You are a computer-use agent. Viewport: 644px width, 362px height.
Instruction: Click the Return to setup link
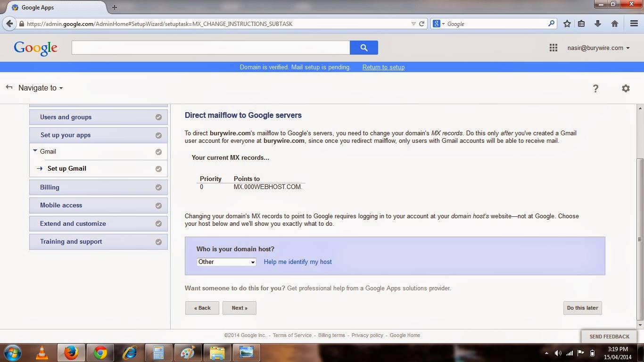(383, 67)
